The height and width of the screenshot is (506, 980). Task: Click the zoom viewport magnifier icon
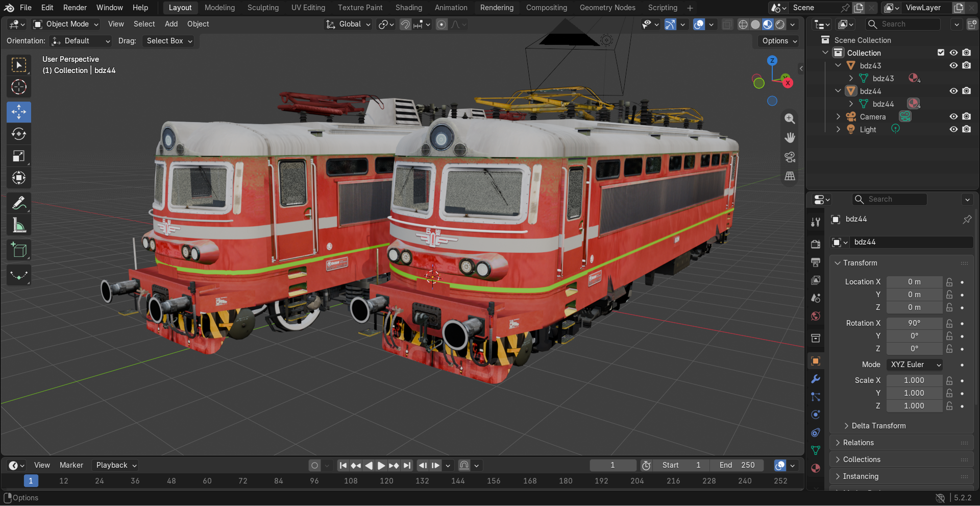[x=790, y=118]
